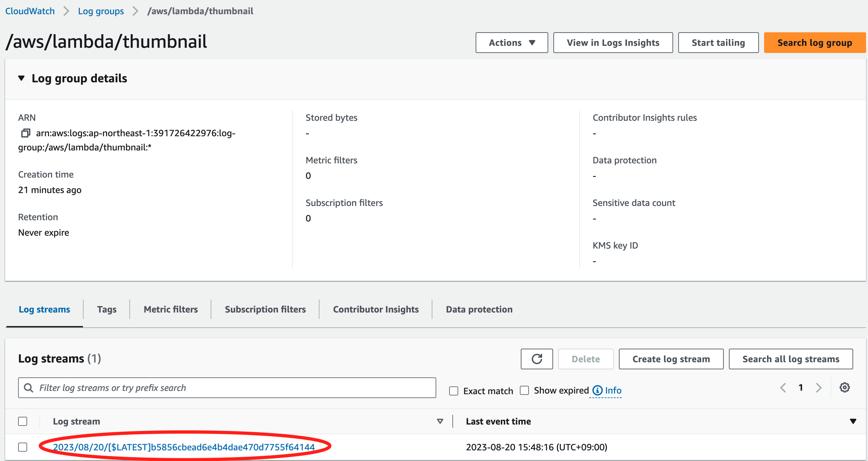Enable the Show expired checkbox

pyautogui.click(x=524, y=390)
